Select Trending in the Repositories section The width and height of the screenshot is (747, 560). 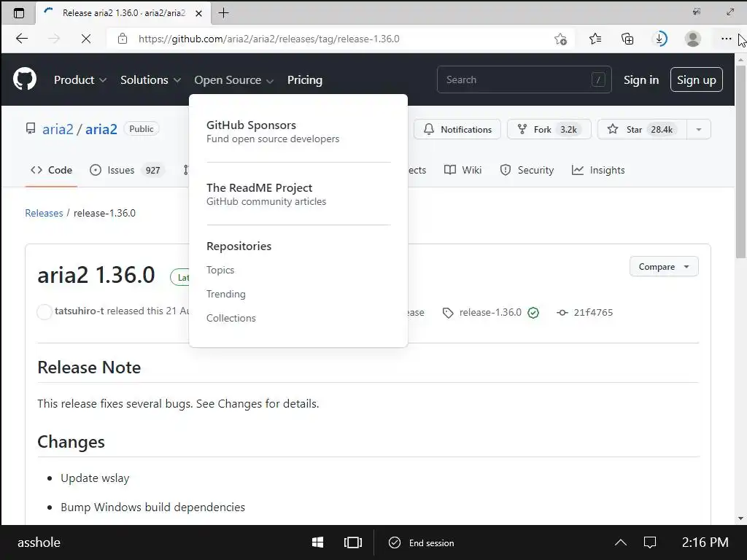[226, 294]
